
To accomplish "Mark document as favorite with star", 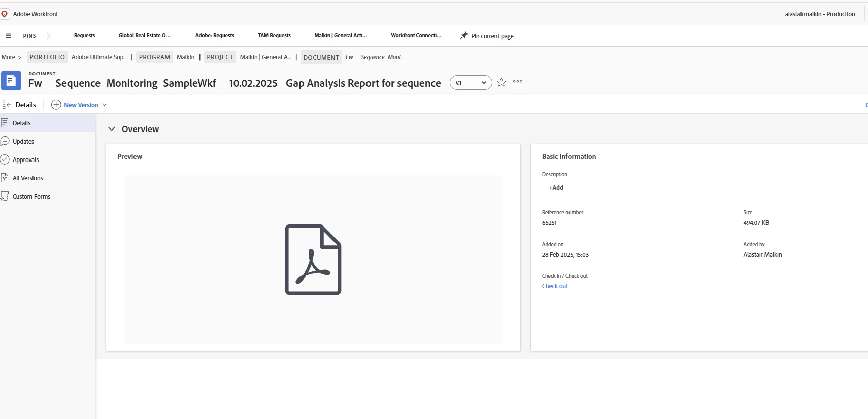I will pyautogui.click(x=502, y=82).
